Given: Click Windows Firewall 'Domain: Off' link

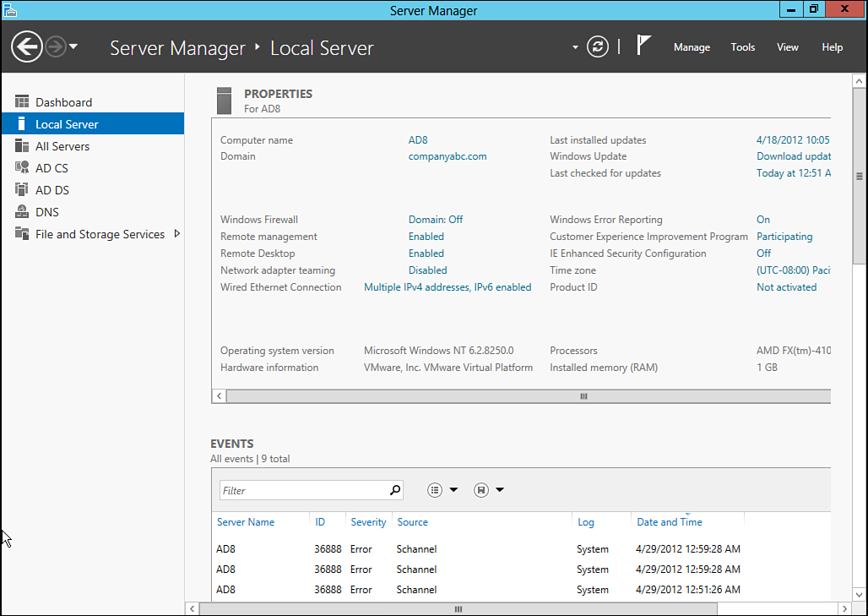Looking at the screenshot, I should pos(436,220).
